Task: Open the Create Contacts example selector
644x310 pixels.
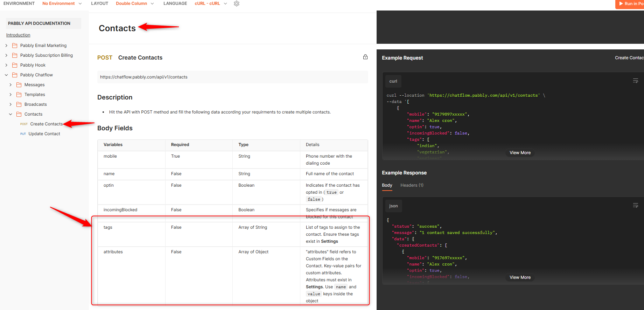Action: [629, 58]
